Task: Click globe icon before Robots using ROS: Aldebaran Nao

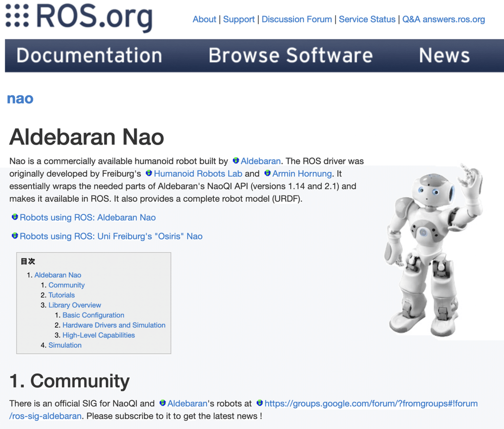Action: point(15,217)
